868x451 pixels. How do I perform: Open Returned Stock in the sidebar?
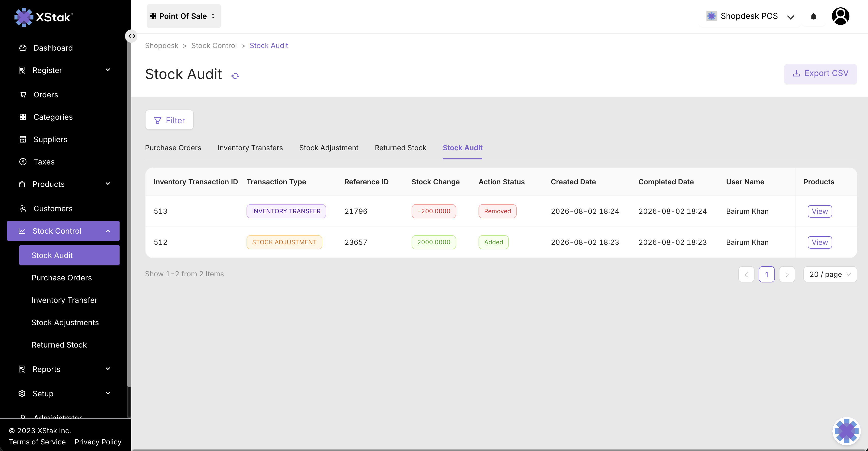[59, 345]
